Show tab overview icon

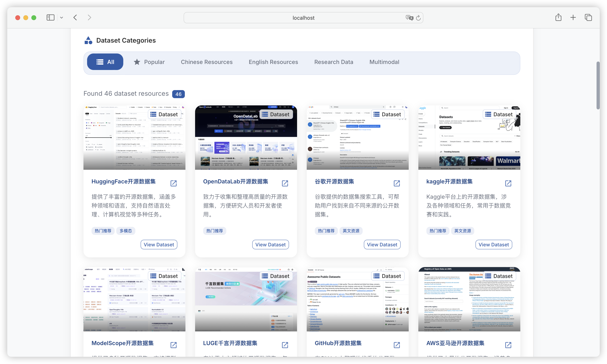588,17
